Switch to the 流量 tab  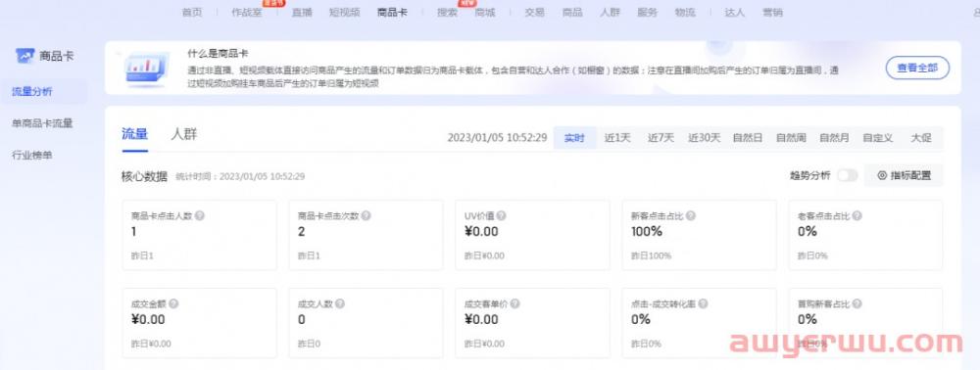(134, 134)
